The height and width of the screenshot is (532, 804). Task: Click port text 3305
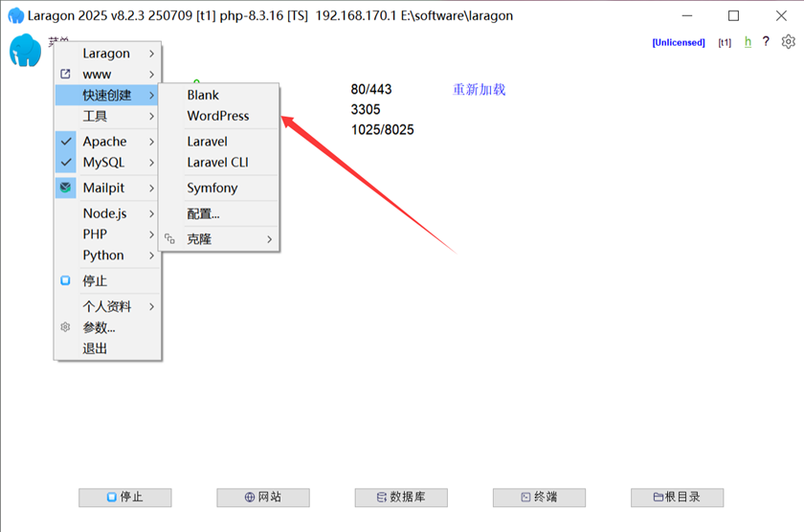pos(366,109)
